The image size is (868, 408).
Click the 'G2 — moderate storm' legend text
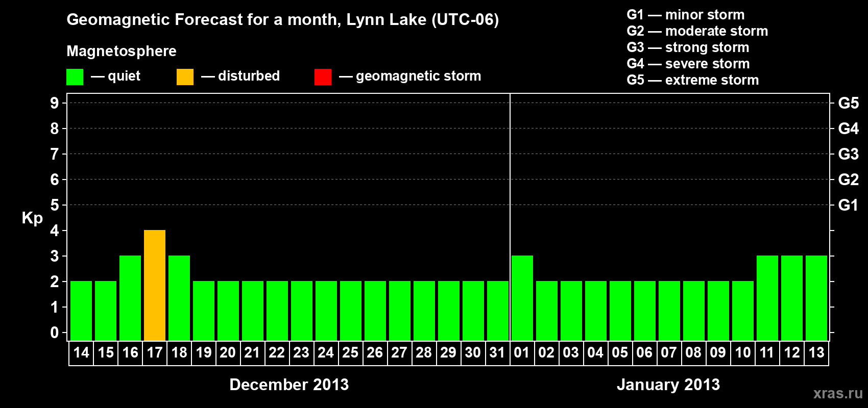(x=697, y=31)
